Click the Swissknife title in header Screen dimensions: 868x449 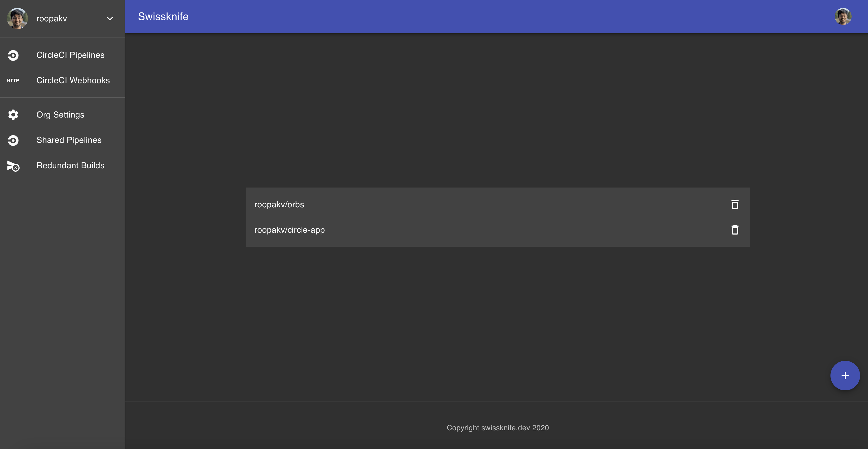click(163, 16)
